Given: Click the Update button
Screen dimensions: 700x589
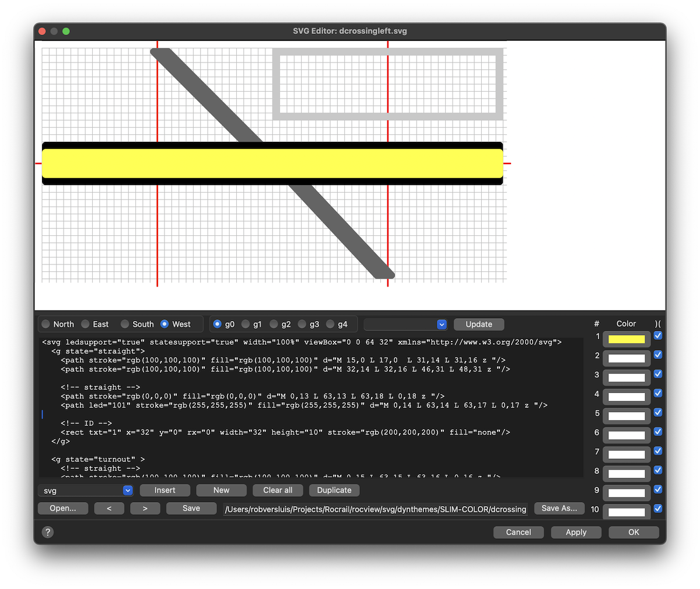Looking at the screenshot, I should pos(478,324).
